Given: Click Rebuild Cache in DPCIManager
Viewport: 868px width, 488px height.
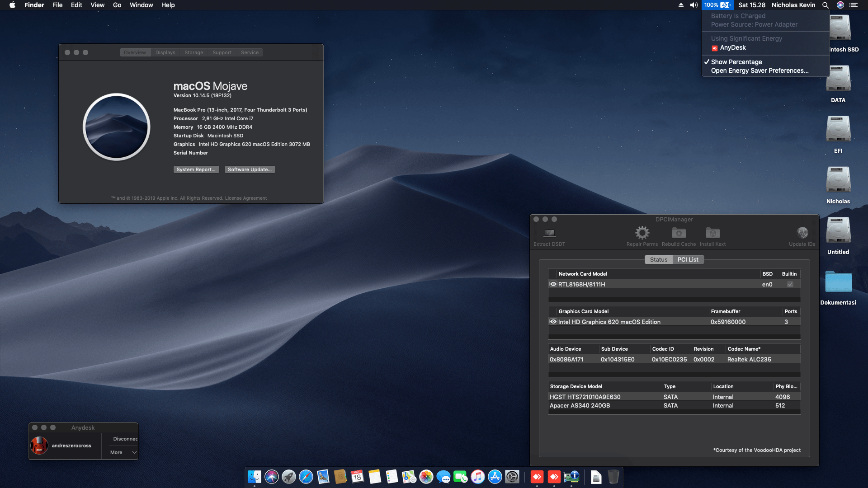Looking at the screenshot, I should point(678,235).
